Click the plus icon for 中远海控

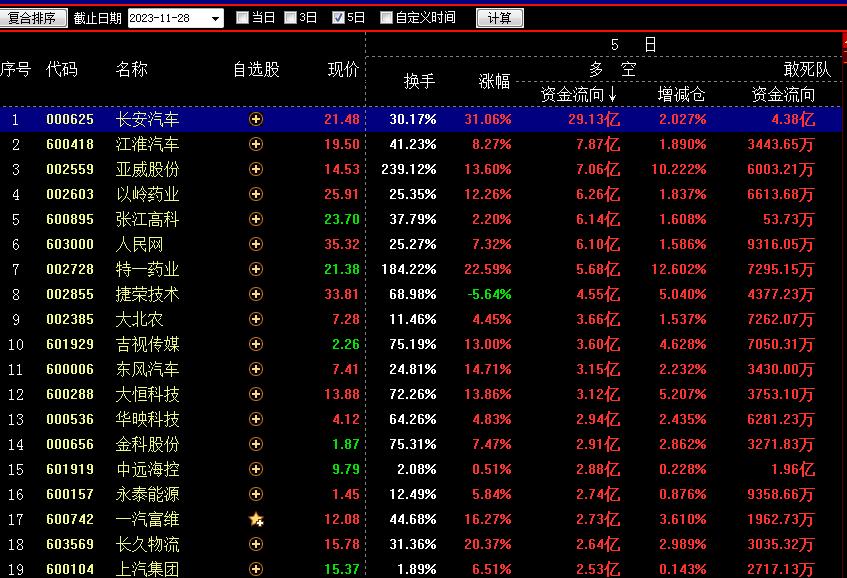pos(256,469)
